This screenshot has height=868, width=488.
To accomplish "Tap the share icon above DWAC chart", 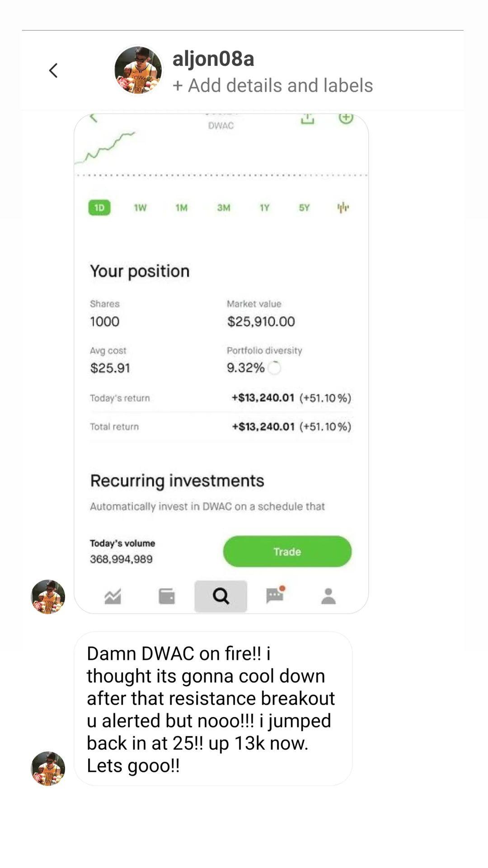I will click(x=307, y=119).
